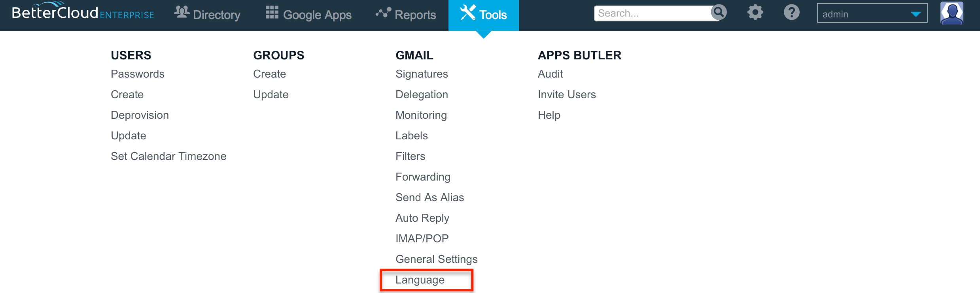Open the Reports menu

coord(406,15)
